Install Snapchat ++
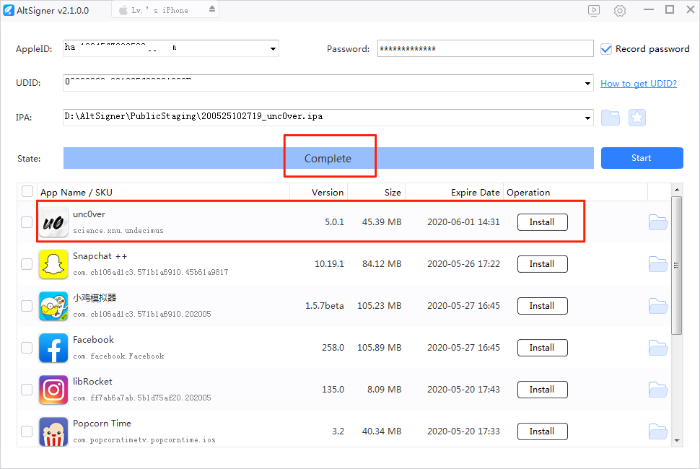The width and height of the screenshot is (700, 469). [x=542, y=264]
